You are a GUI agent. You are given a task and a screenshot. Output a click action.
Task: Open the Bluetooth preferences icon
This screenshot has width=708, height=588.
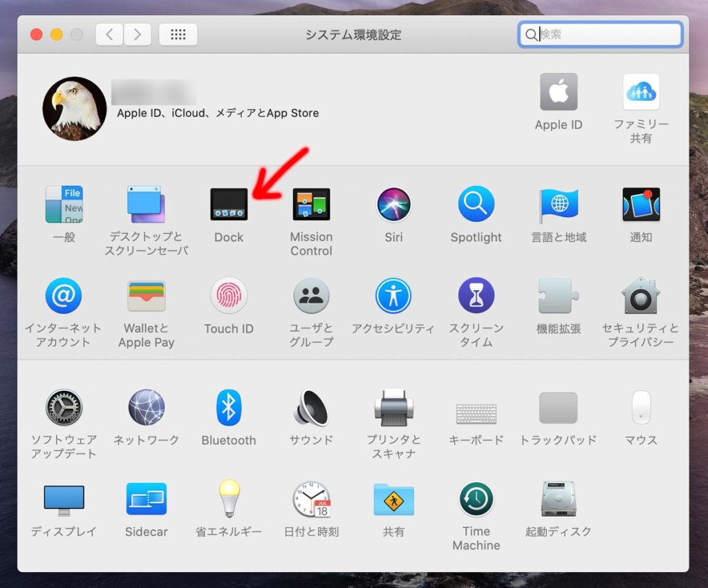(x=229, y=407)
